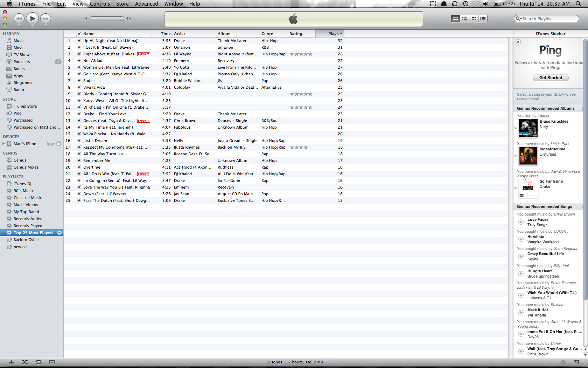Set rating stars for Right Above It
588x368 pixels.
301,54
